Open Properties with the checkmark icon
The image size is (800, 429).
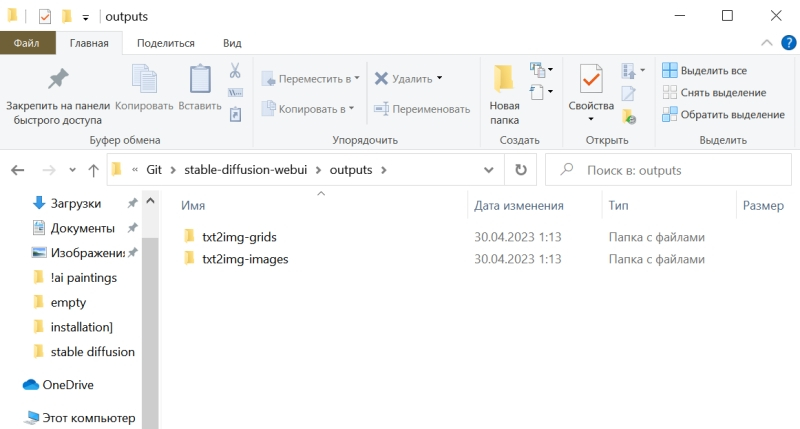pos(590,80)
